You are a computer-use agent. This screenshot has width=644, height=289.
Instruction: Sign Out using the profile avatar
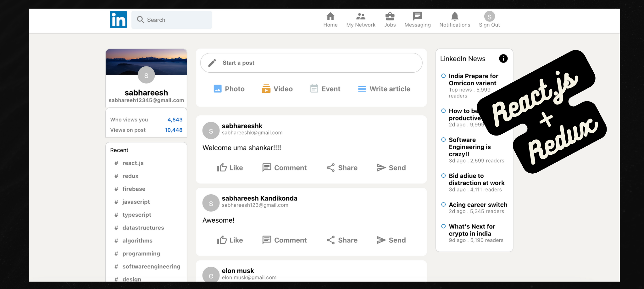pyautogui.click(x=489, y=16)
